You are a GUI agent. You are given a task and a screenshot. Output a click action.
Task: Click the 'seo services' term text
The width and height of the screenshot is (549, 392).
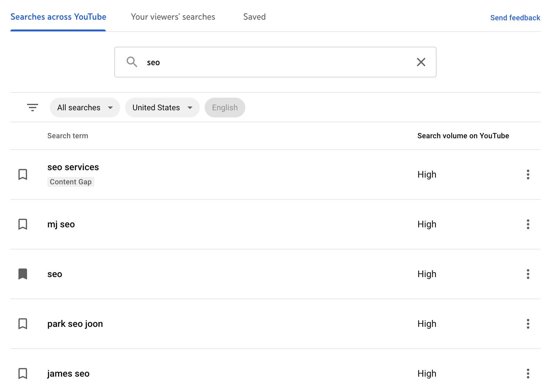coord(73,167)
